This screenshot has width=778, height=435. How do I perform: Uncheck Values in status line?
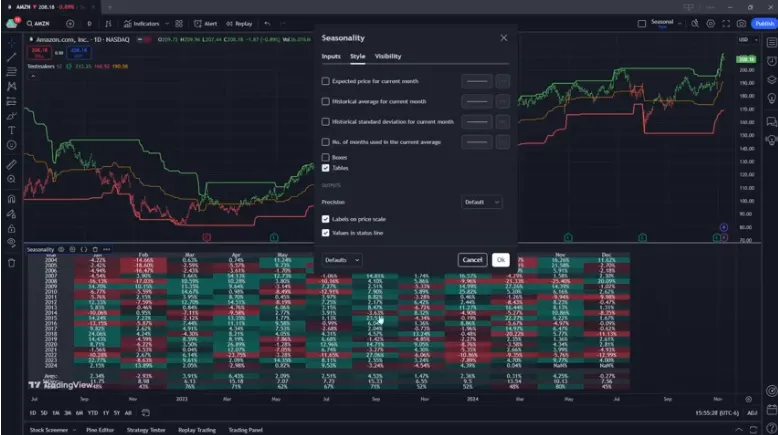tap(325, 233)
